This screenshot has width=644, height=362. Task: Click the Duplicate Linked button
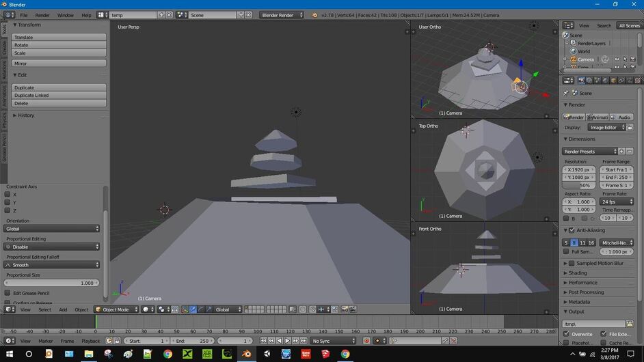[59, 95]
